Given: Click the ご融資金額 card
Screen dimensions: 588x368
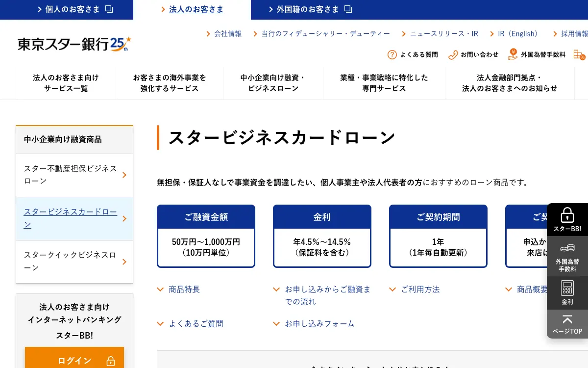Looking at the screenshot, I should 206,236.
